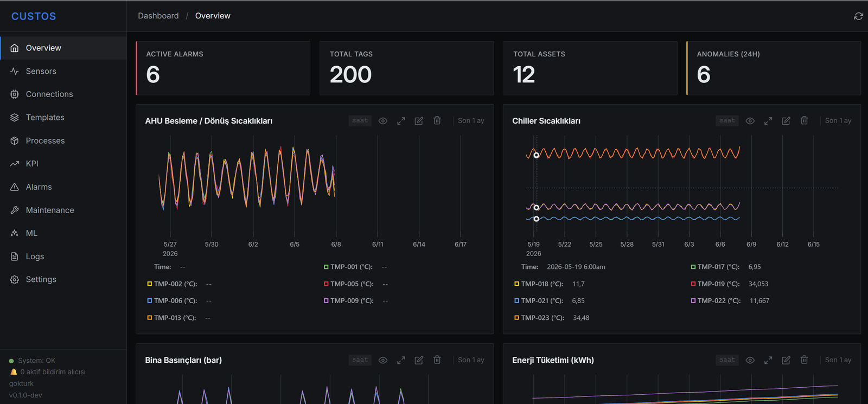Toggle visibility eye on AHU Besleme panel
This screenshot has height=404, width=868.
tap(383, 121)
